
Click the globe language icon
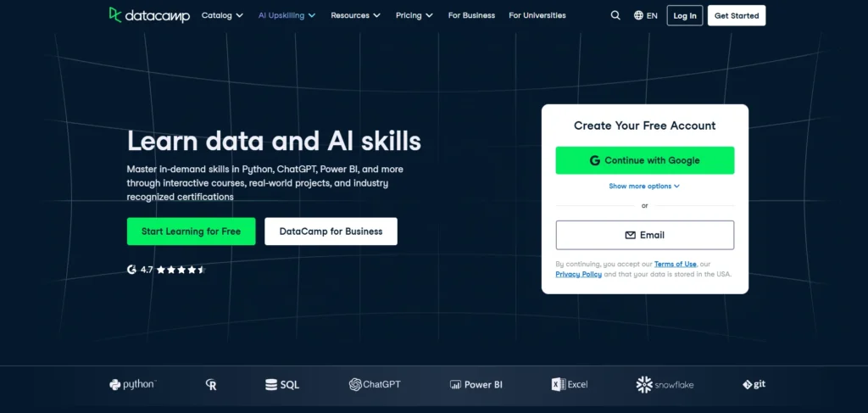point(638,15)
